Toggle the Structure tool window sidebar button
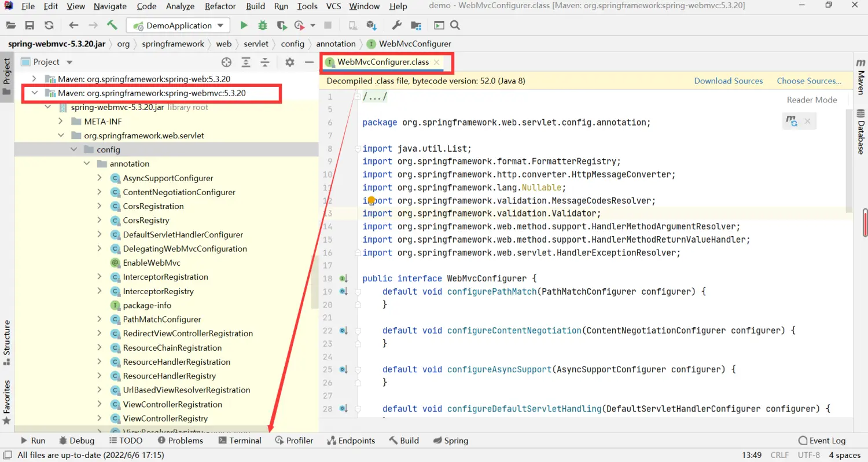The width and height of the screenshot is (868, 462). click(x=7, y=342)
